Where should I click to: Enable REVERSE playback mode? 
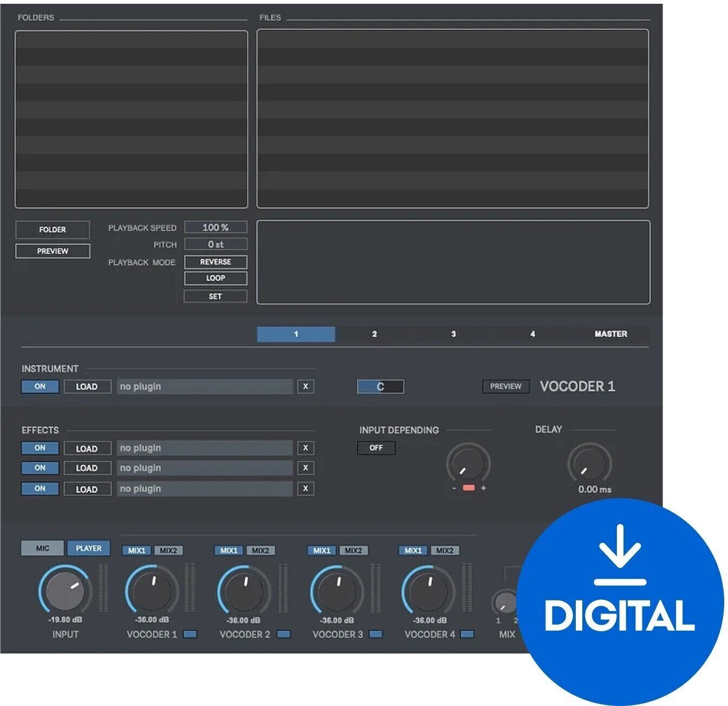[215, 262]
